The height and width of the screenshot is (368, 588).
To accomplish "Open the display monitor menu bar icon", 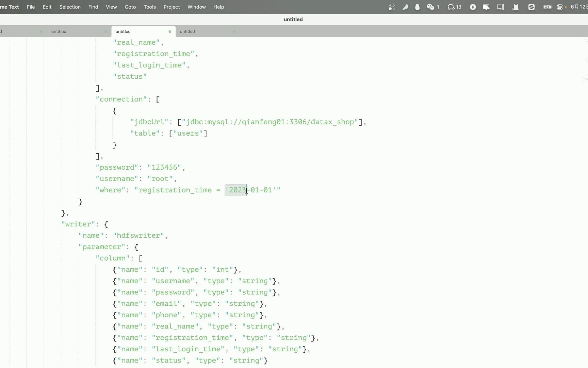I will (486, 7).
